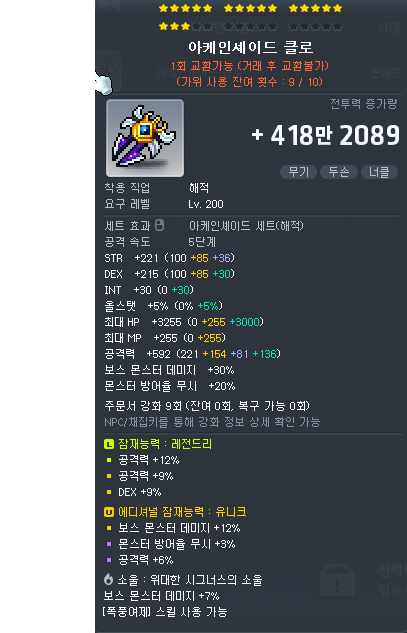Click the Arcane Shade claw item image

[145, 138]
